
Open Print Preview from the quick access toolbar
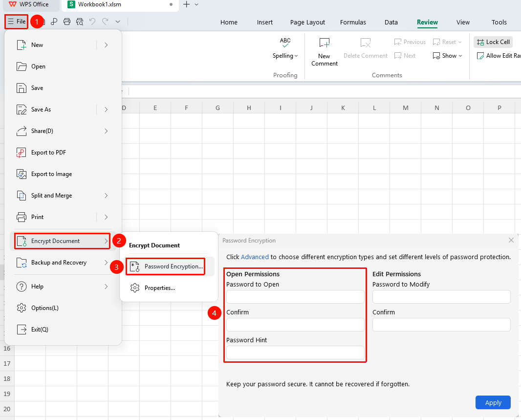pyautogui.click(x=80, y=22)
